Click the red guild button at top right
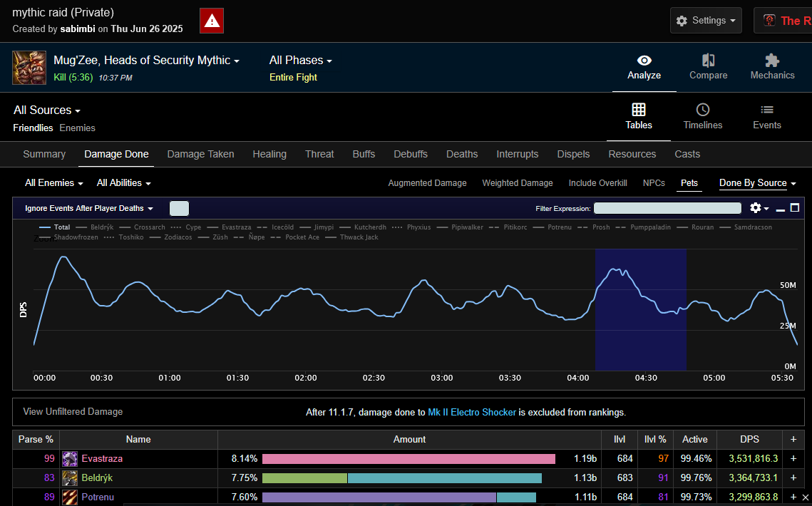Screen dimensions: 812x506 (x=783, y=20)
